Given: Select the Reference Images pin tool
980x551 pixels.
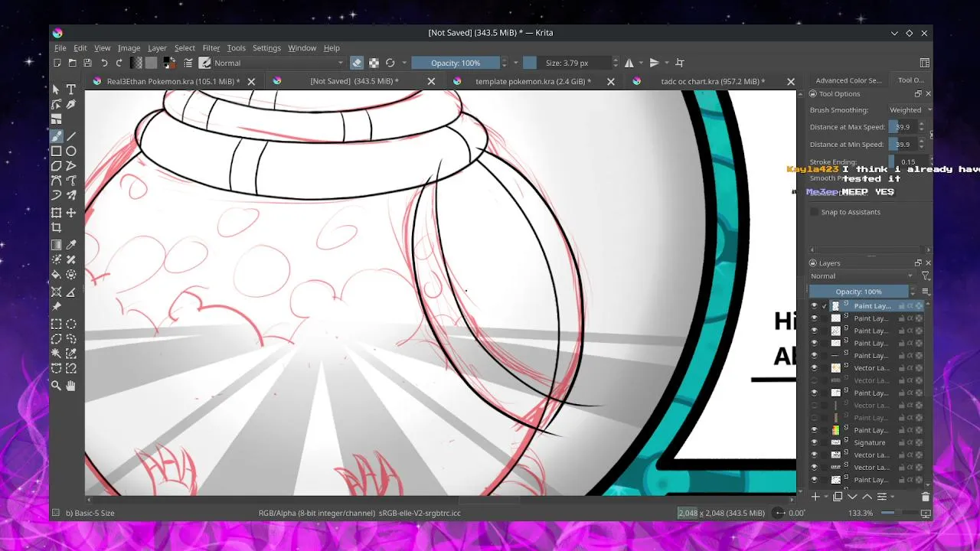Looking at the screenshot, I should (56, 307).
